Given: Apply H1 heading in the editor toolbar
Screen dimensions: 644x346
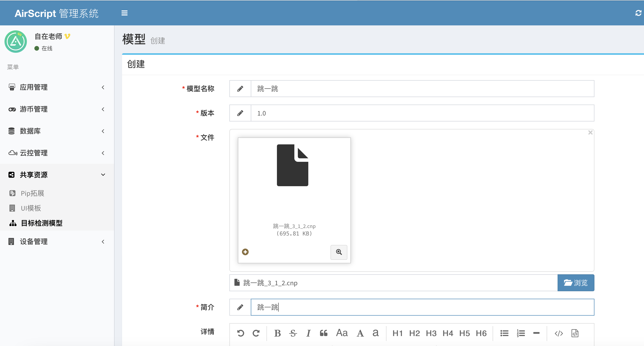Looking at the screenshot, I should coord(397,333).
